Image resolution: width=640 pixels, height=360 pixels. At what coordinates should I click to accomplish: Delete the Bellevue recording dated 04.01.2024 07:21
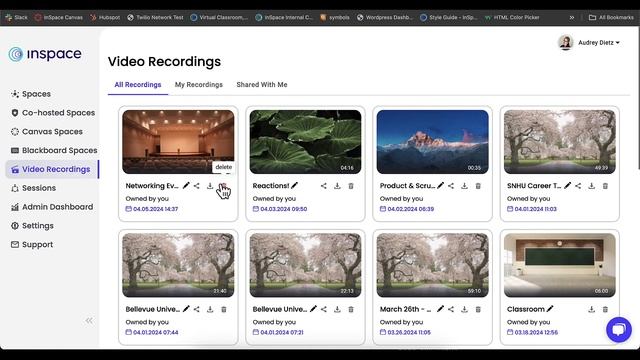(x=351, y=309)
